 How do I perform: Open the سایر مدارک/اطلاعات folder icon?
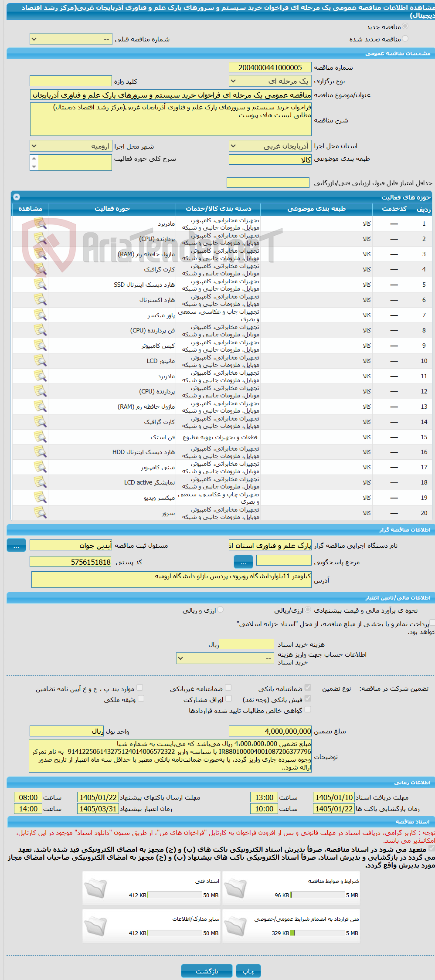95,926
